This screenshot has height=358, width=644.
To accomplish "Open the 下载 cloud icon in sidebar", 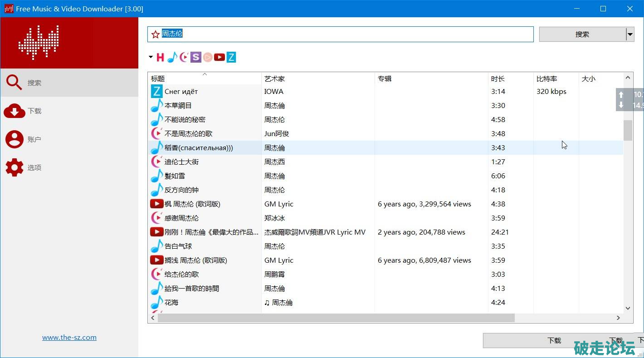I will (14, 111).
